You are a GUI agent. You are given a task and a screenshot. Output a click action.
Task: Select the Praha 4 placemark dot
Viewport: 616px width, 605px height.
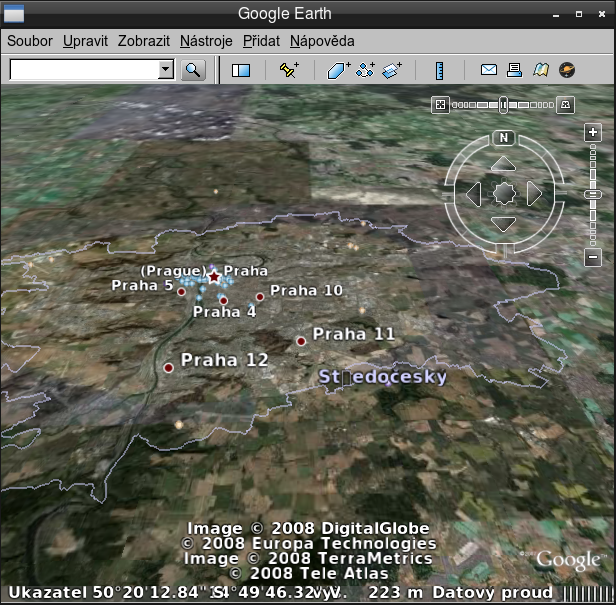pyautogui.click(x=223, y=301)
